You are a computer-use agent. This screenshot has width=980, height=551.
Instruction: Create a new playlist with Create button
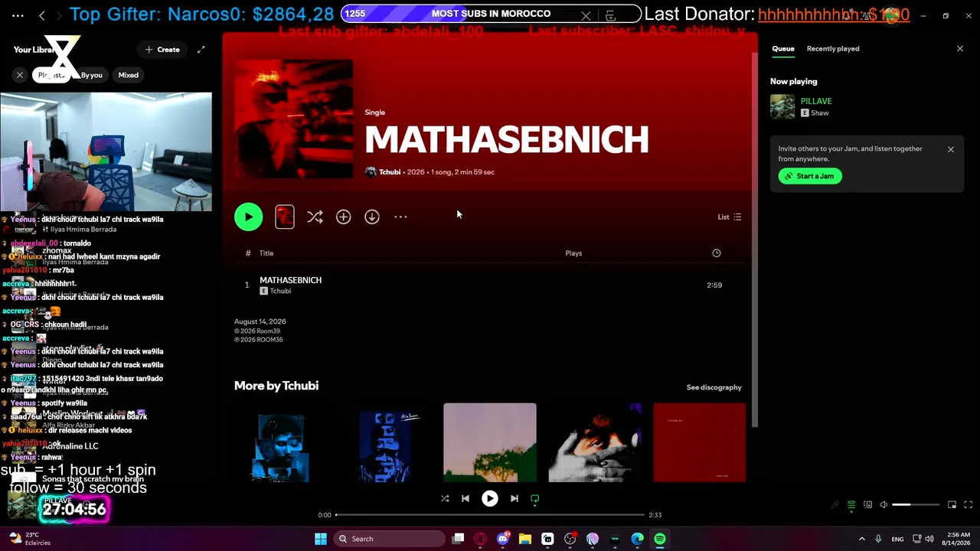click(x=162, y=50)
